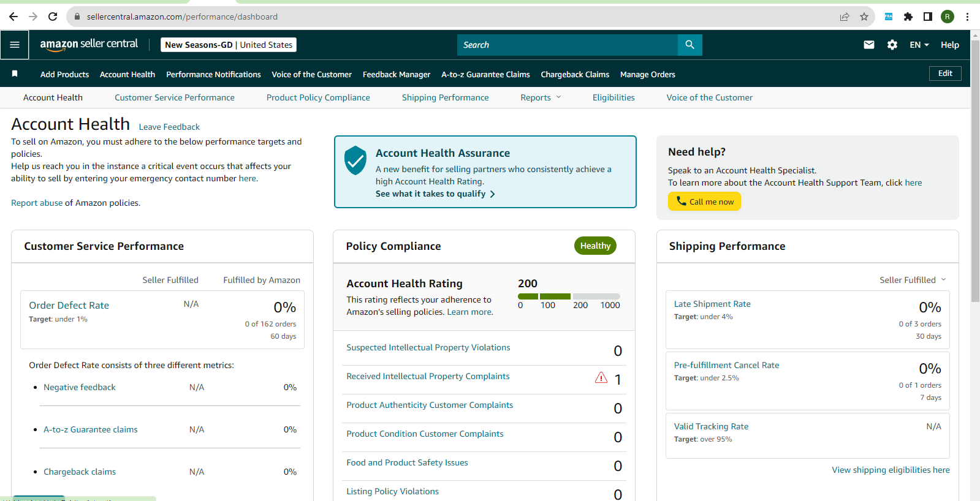Click the emergency contact number here link
Image resolution: width=980 pixels, height=501 pixels.
point(248,178)
